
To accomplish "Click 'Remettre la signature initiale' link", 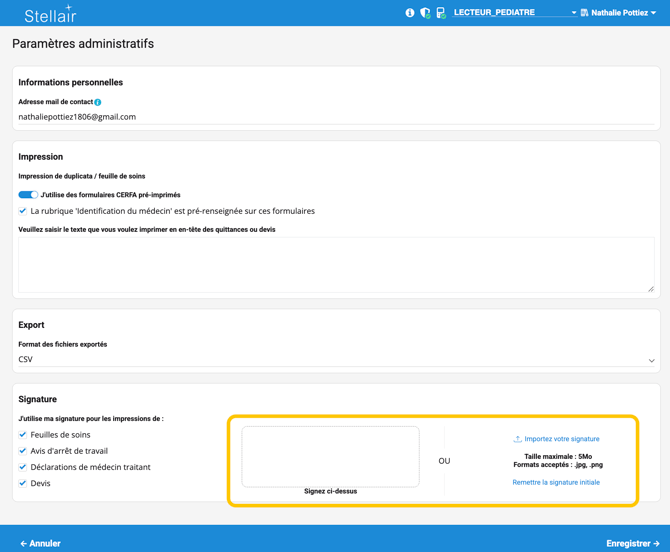I will [x=556, y=482].
